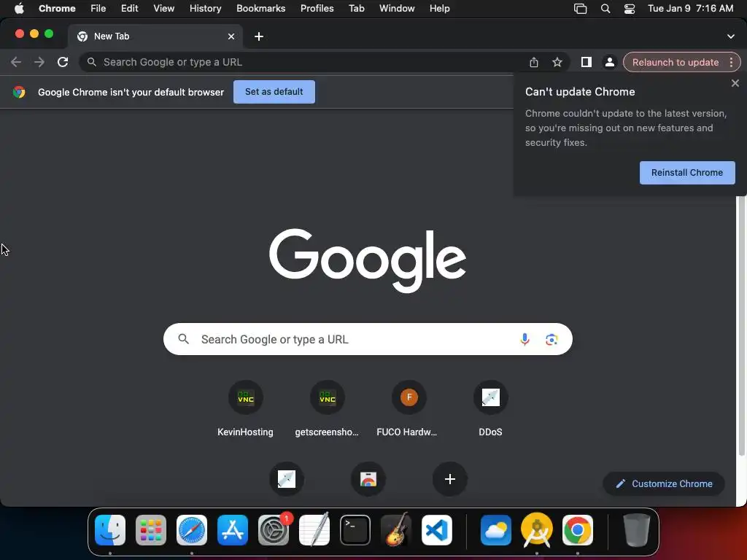Click the Google logo

pyautogui.click(x=368, y=260)
